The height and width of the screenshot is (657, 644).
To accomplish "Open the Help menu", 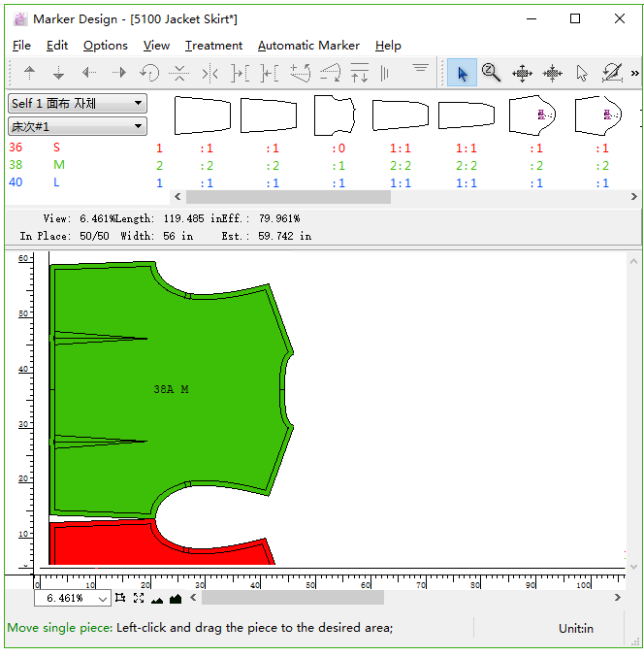I will pyautogui.click(x=388, y=46).
